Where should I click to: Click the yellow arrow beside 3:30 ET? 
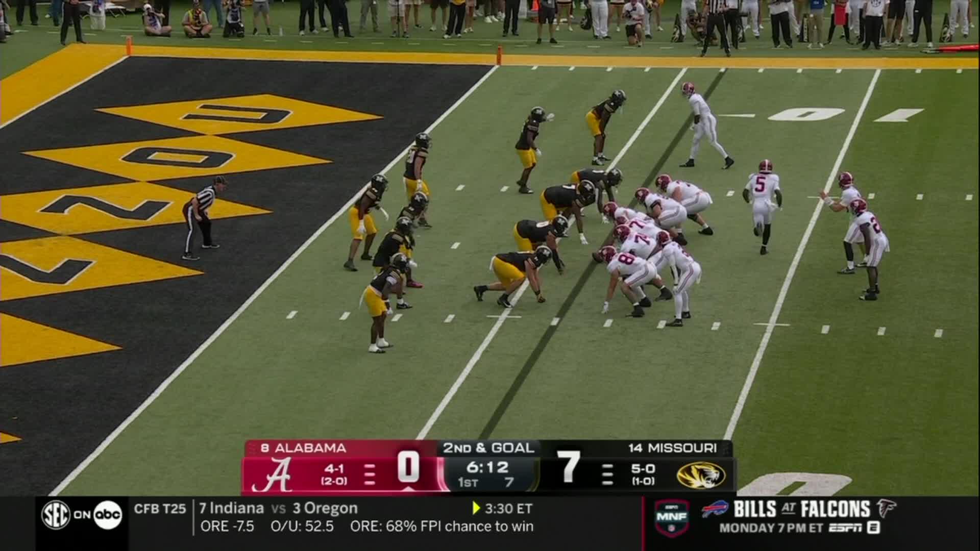[x=476, y=508]
